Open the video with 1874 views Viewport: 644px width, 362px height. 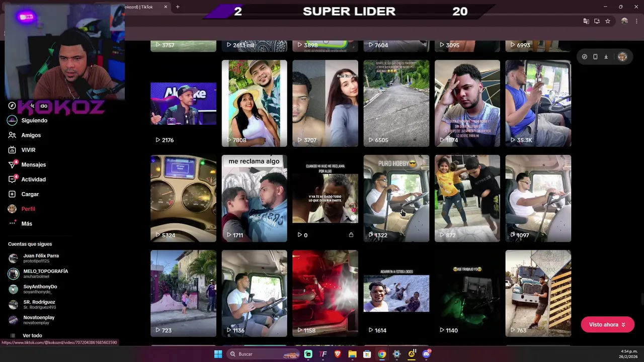pyautogui.click(x=467, y=104)
